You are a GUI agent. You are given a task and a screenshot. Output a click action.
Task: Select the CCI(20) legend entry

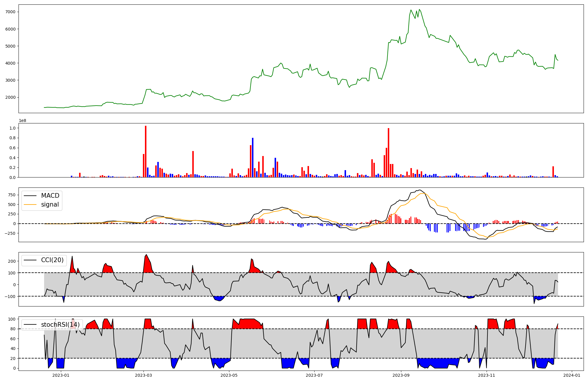click(52, 260)
